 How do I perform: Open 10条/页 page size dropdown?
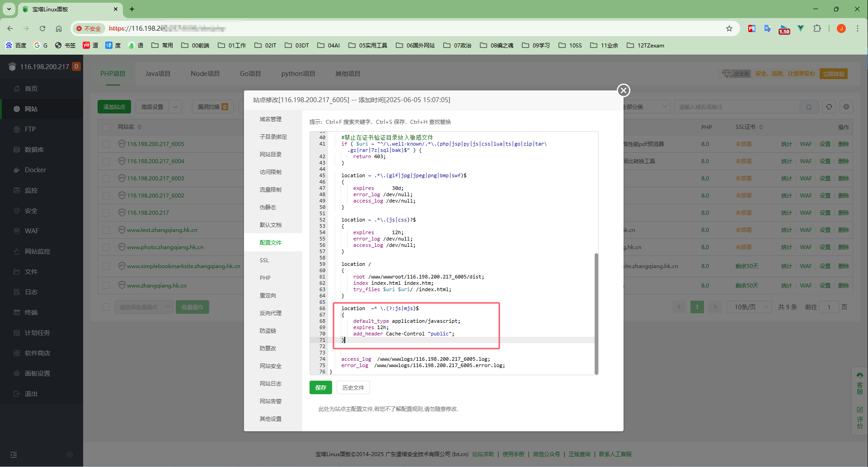tap(749, 307)
